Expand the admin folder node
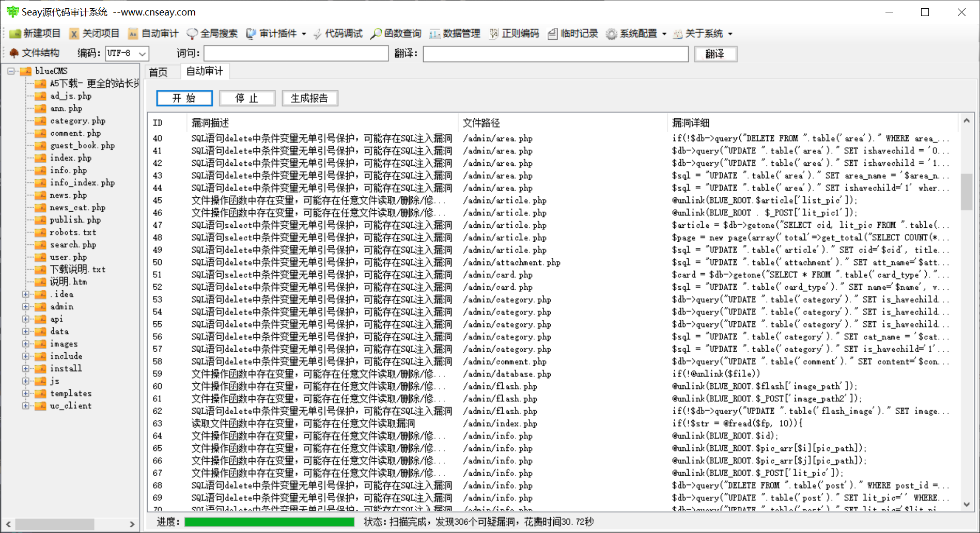Viewport: 980px width, 533px height. [25, 307]
